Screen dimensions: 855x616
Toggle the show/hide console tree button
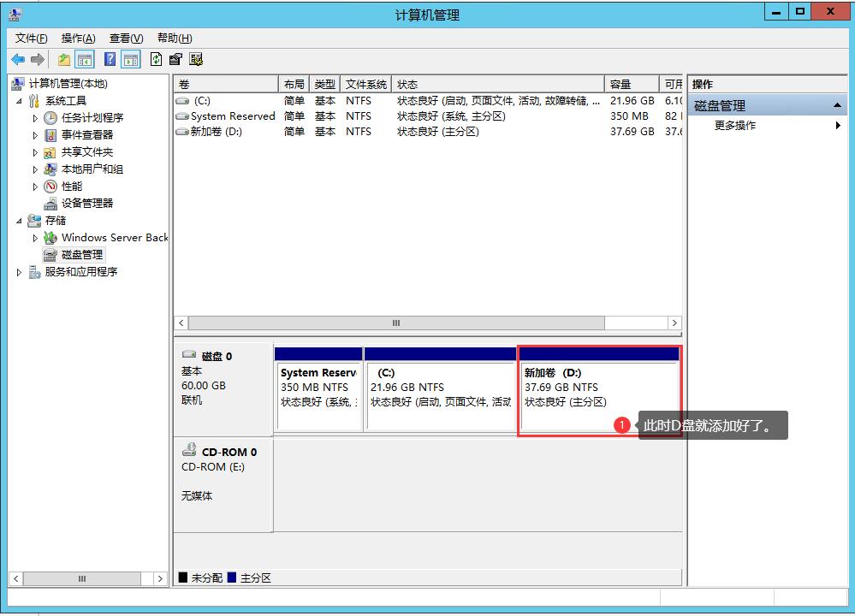85,59
